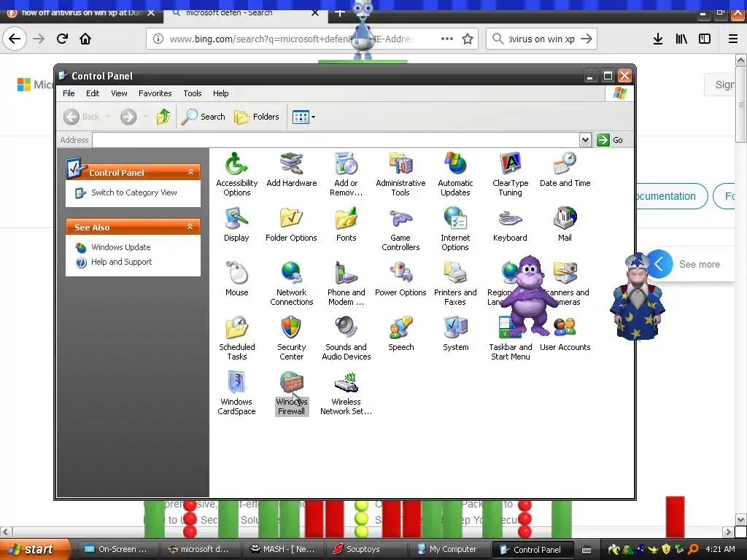Screen dimensions: 747x560
Task: Open Taskbar and Start Menu icon
Action: 510,338
